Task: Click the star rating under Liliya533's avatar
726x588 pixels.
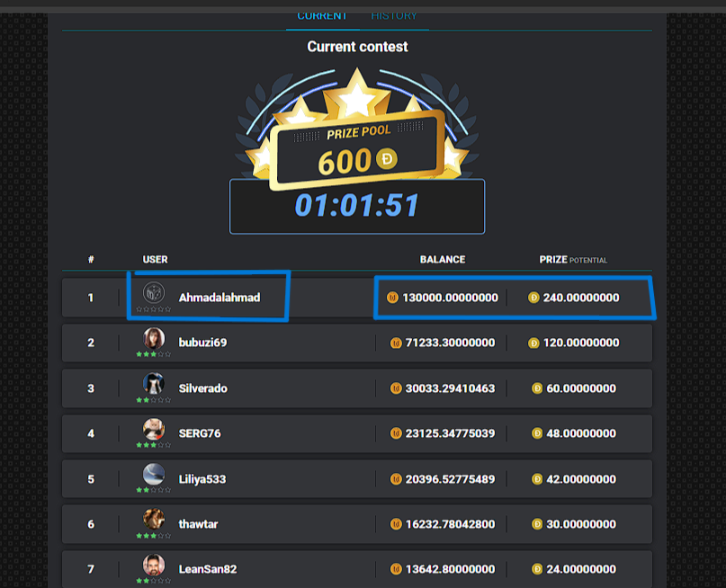Action: tap(154, 490)
